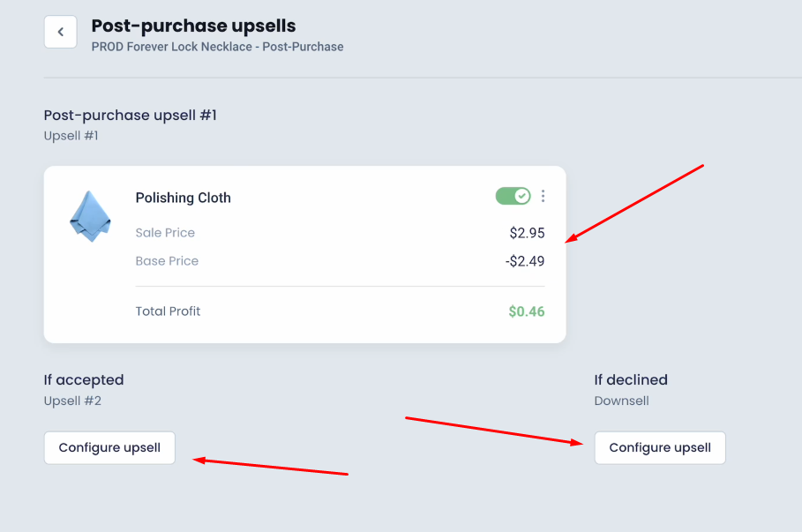Click the PROD Forever Lock Necklace subtitle
Screen dimensions: 802x532
[217, 47]
